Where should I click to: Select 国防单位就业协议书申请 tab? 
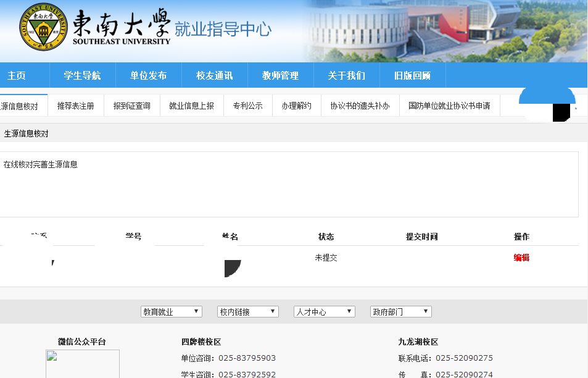(x=449, y=106)
